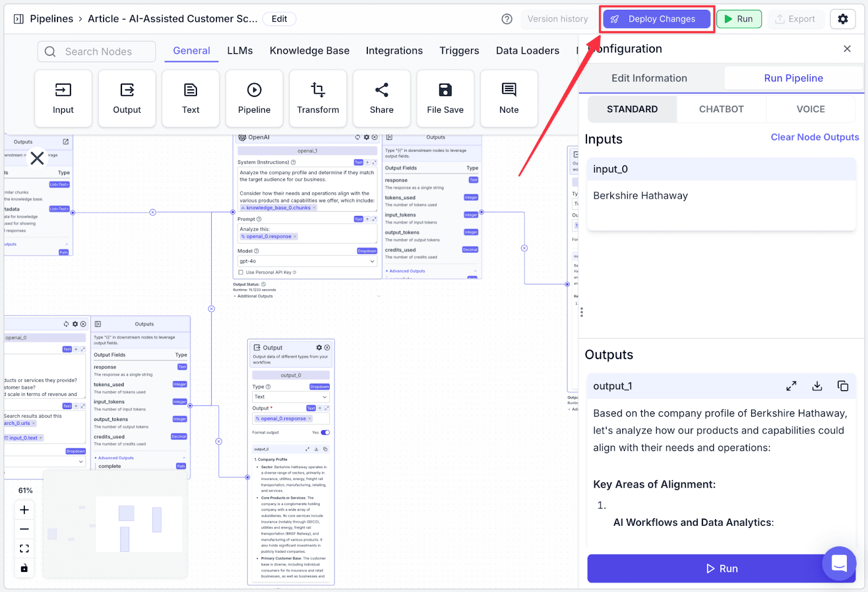Viewport: 868px width, 592px height.
Task: Open the chat support bubble
Action: (839, 563)
